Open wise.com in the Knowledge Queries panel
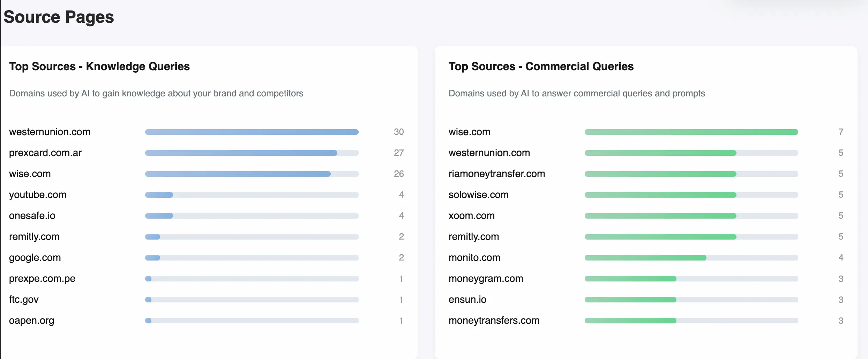The height and width of the screenshot is (359, 868). click(30, 174)
